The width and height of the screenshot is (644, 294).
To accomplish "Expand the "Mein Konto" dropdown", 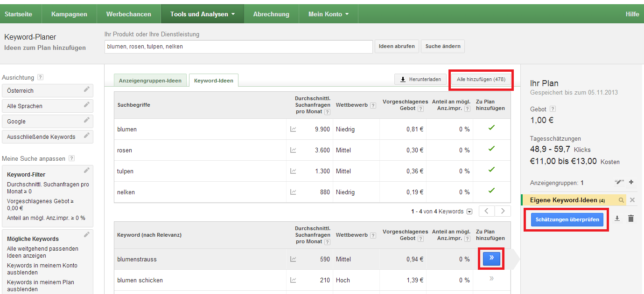I will pos(328,14).
